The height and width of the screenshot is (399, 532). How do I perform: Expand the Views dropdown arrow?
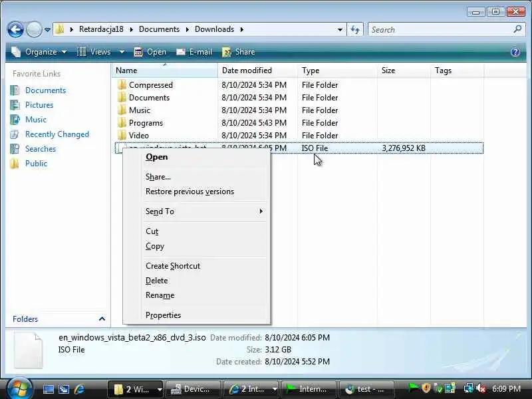click(x=122, y=52)
